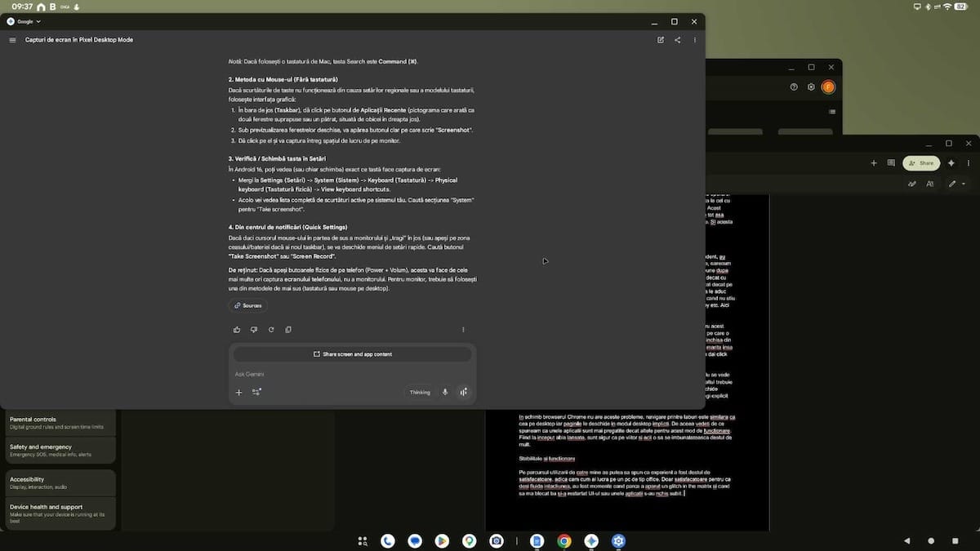
Task: Tap the microphone icon for voice input
Action: pos(445,392)
